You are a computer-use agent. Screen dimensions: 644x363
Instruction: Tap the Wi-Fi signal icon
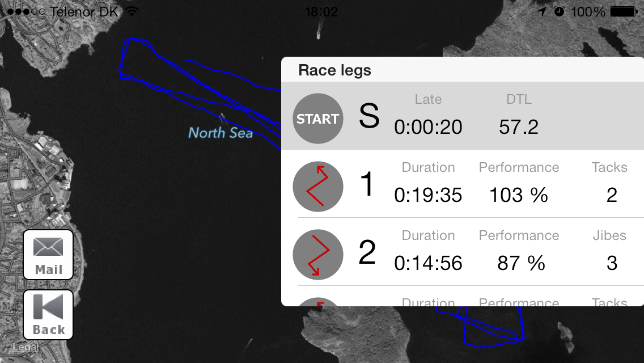(x=132, y=11)
